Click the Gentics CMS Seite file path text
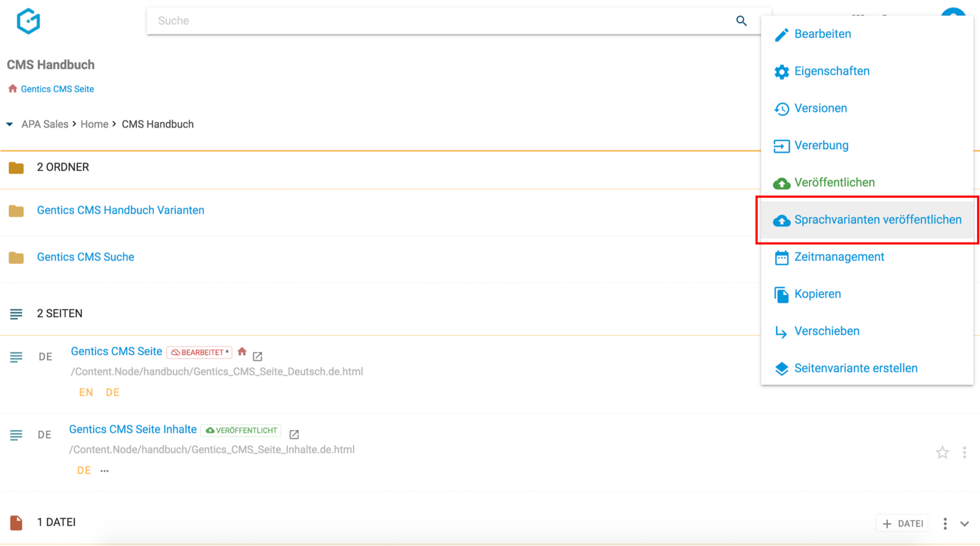Image resolution: width=980 pixels, height=546 pixels. point(217,372)
